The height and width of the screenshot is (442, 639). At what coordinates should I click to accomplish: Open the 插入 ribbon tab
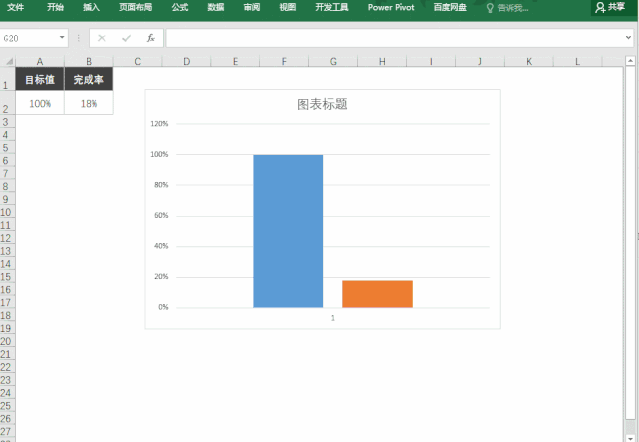point(91,7)
